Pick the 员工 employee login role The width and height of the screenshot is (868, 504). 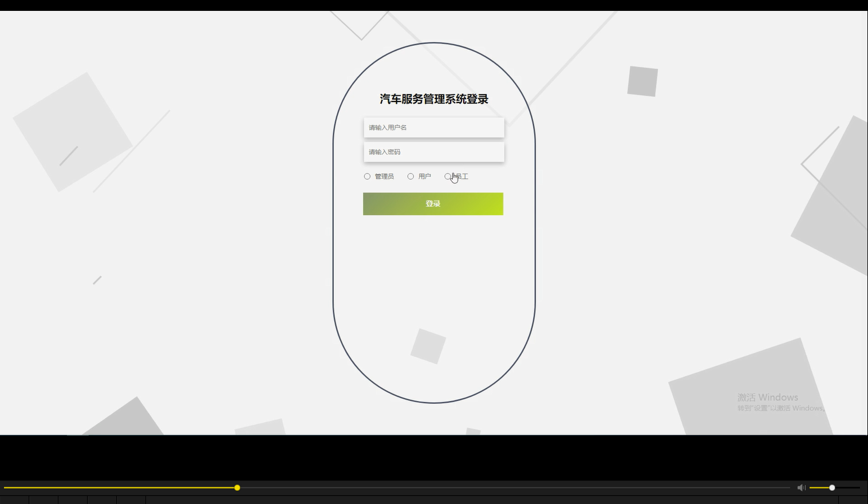click(448, 176)
